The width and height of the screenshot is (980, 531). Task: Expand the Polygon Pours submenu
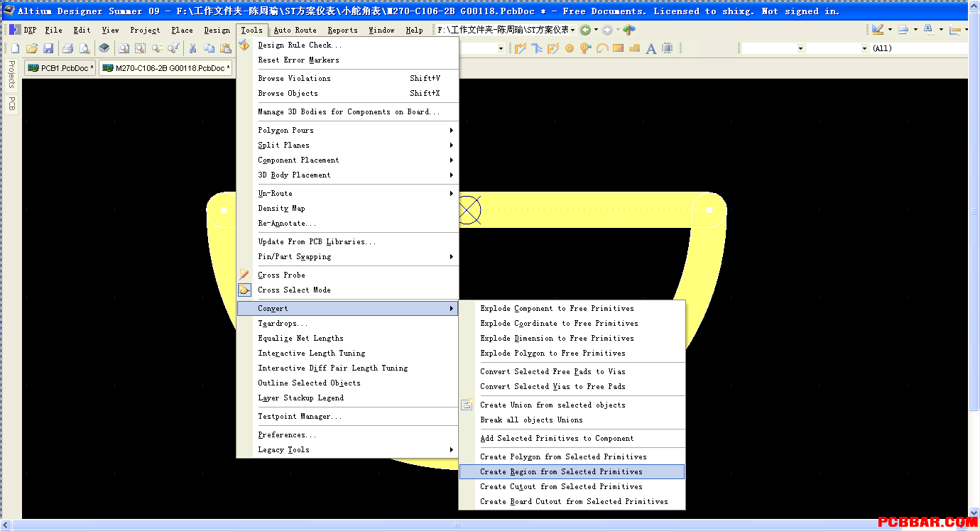(347, 130)
